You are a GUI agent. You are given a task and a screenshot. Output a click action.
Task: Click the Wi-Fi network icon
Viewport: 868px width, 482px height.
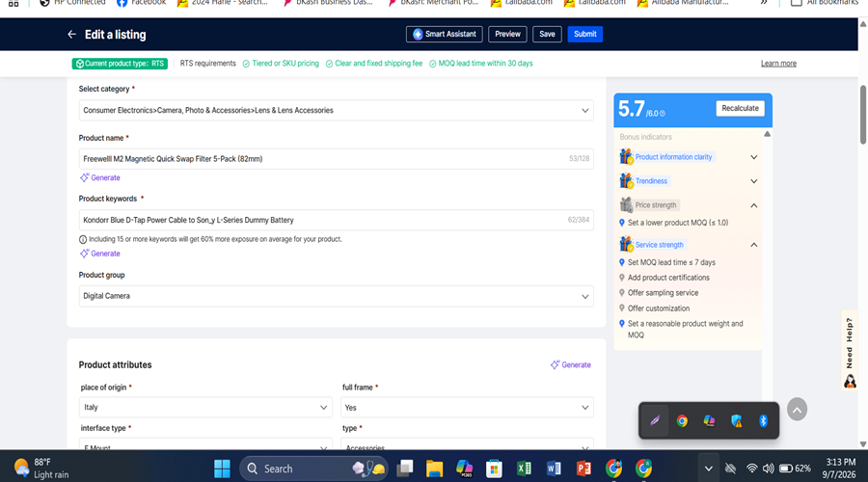pos(751,469)
